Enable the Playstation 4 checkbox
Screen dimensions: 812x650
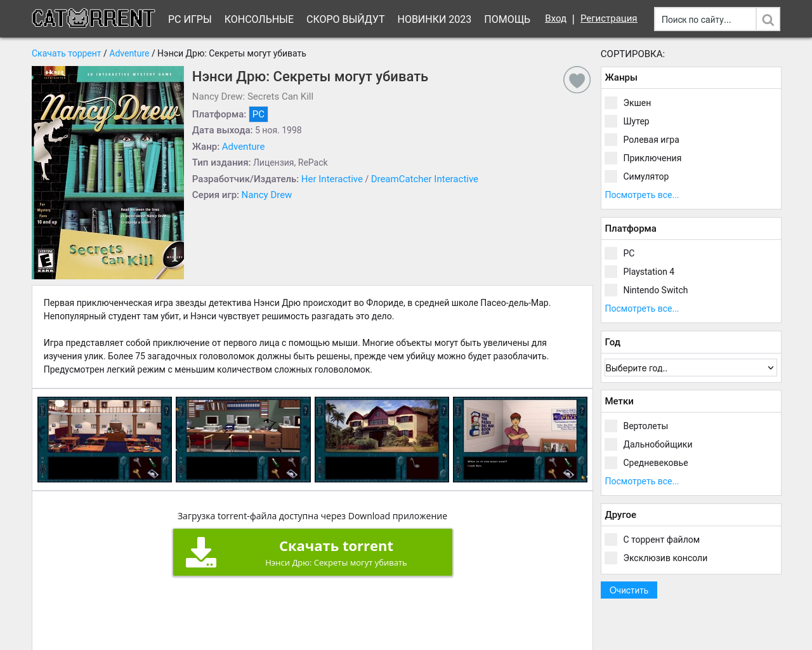[611, 272]
